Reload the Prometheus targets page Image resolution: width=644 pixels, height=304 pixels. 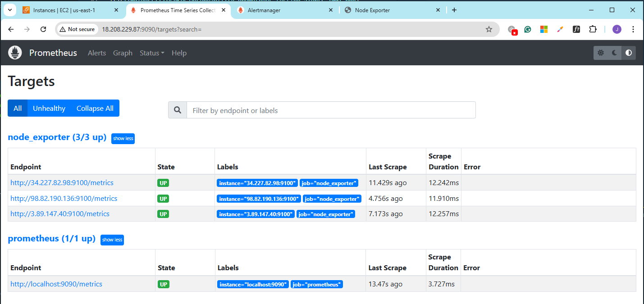(43, 29)
